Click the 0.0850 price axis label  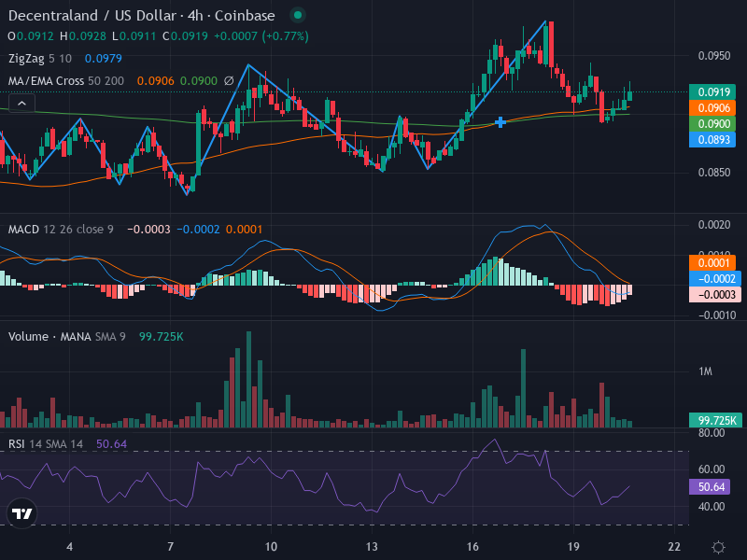714,173
